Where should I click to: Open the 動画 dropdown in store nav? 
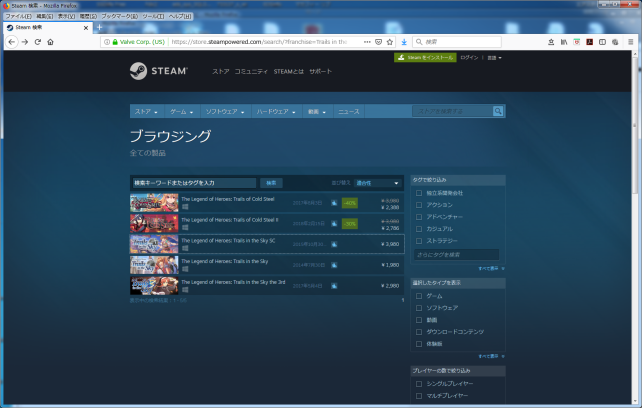tap(317, 111)
